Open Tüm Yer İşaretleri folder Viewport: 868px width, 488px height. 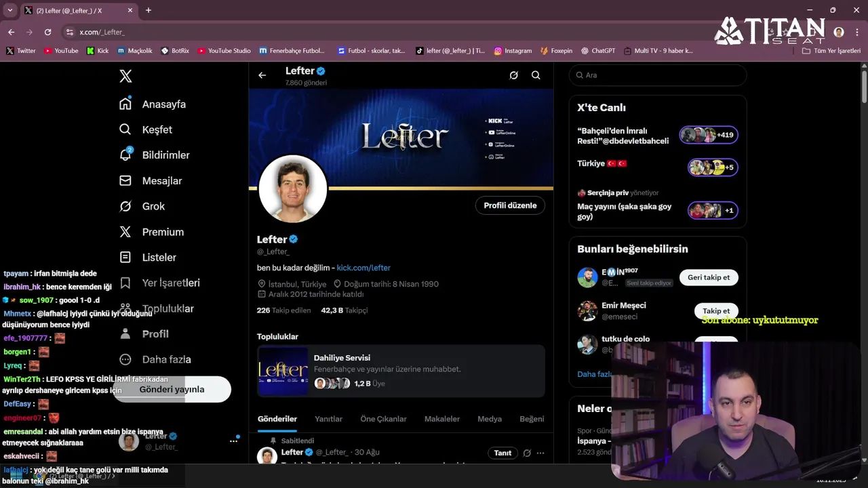831,51
